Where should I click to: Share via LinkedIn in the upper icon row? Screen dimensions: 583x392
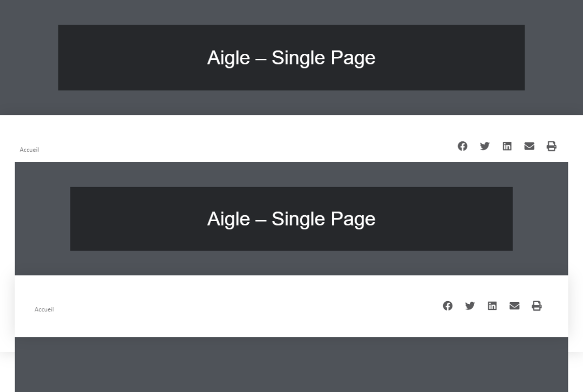pos(507,146)
